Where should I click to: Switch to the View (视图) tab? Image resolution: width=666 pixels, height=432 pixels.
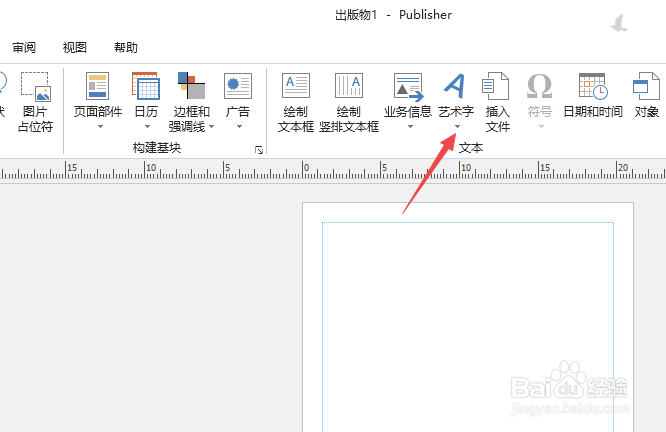coord(75,47)
